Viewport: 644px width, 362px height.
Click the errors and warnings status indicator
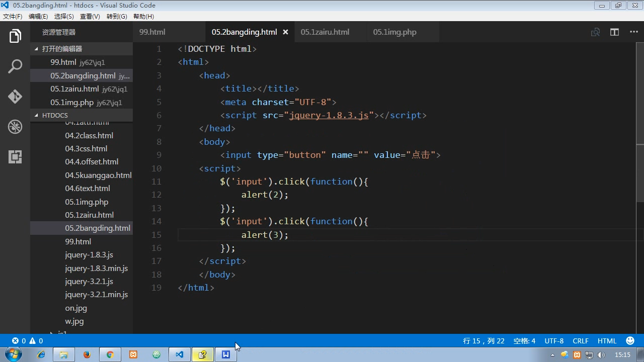(28, 341)
